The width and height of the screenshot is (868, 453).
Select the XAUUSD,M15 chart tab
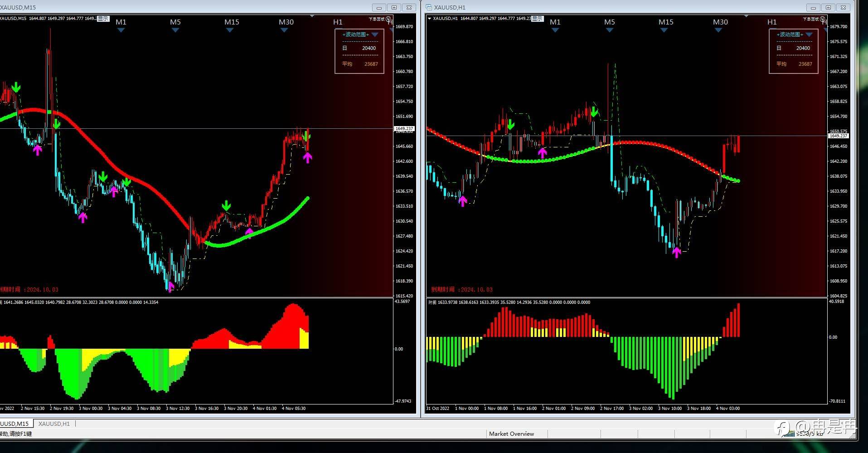(x=15, y=424)
